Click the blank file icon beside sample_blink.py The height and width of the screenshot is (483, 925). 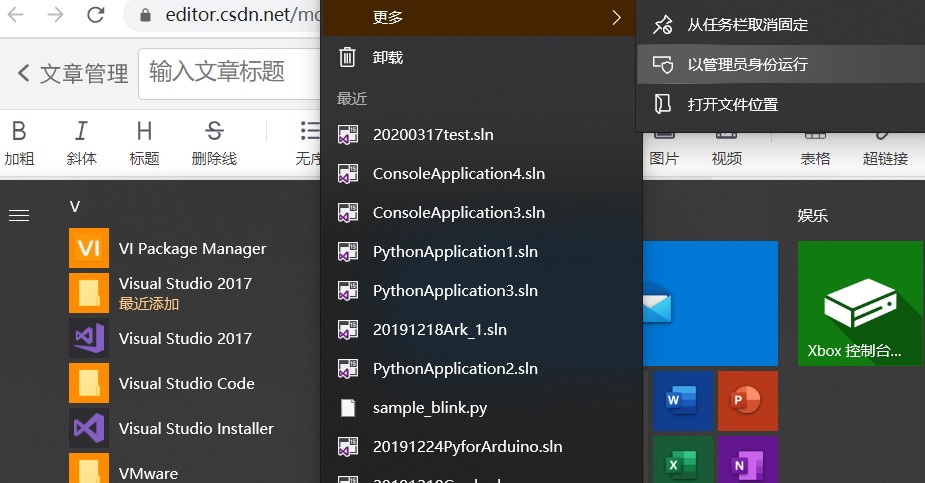click(x=348, y=408)
